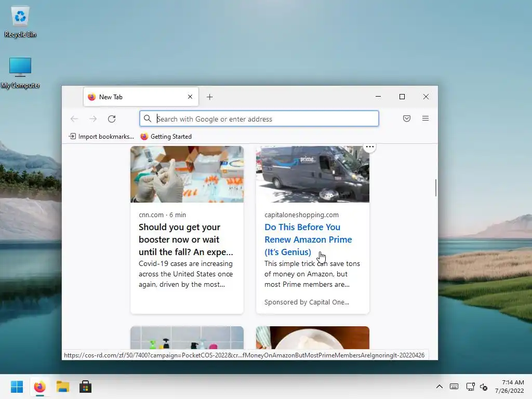
Task: Click the magnifier icon in address bar
Action: coord(147,118)
